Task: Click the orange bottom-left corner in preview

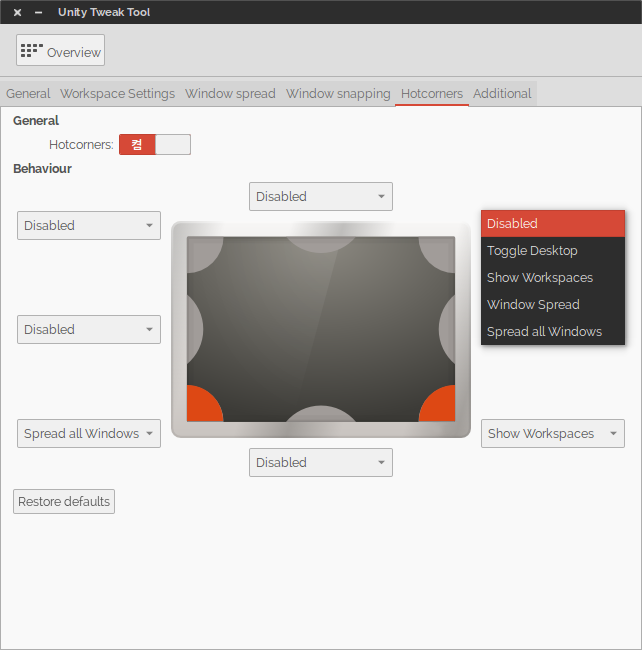Action: (x=202, y=405)
